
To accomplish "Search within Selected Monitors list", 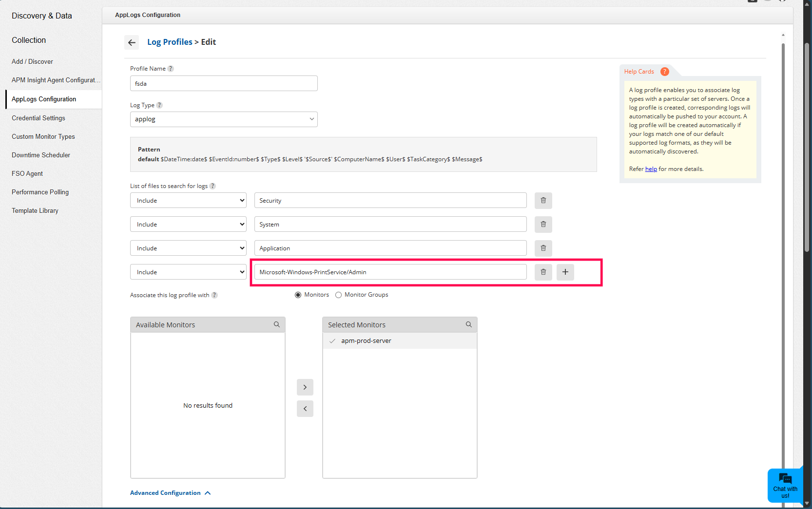I will tap(468, 325).
